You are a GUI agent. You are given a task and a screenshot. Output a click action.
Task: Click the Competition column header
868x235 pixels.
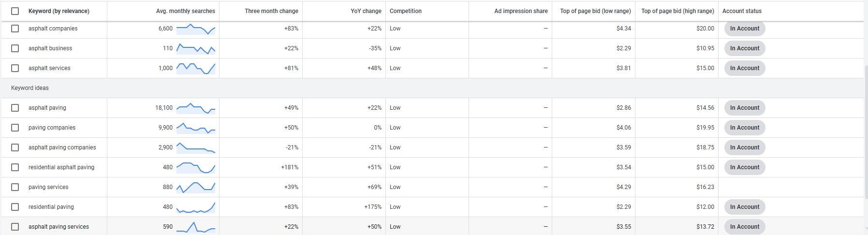pyautogui.click(x=406, y=11)
